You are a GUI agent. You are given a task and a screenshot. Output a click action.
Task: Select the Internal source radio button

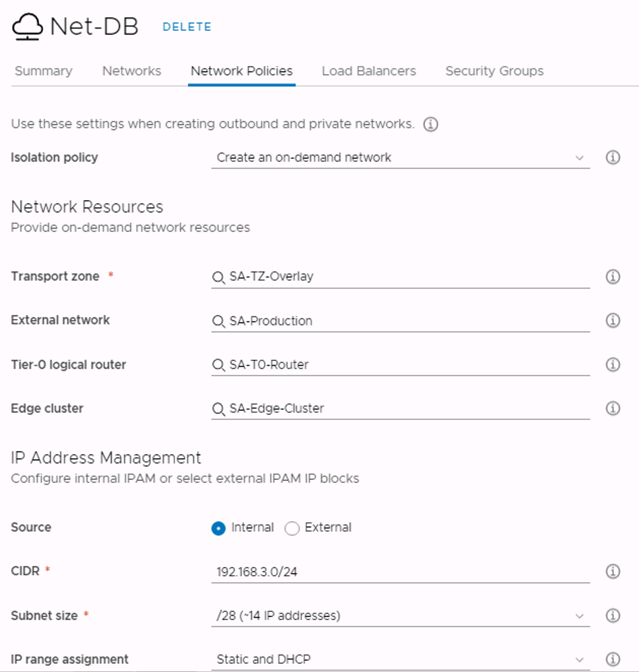click(x=218, y=529)
